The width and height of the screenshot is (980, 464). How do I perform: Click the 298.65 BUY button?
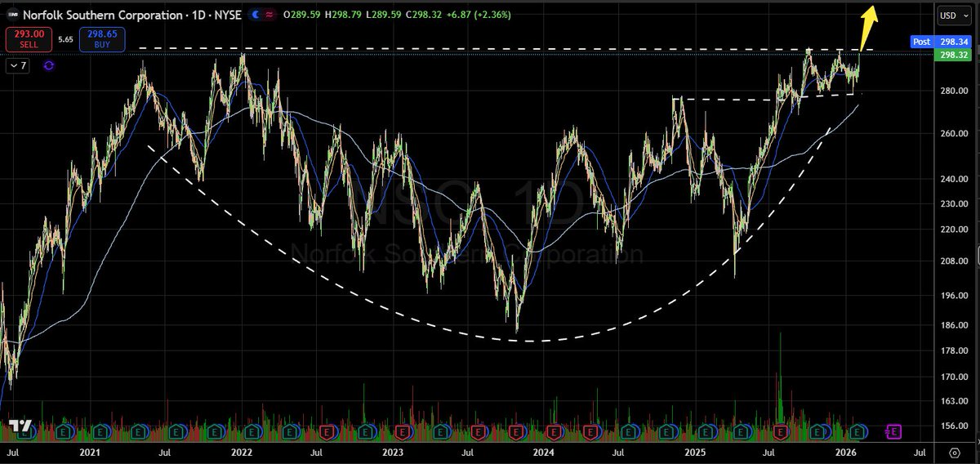pyautogui.click(x=102, y=40)
